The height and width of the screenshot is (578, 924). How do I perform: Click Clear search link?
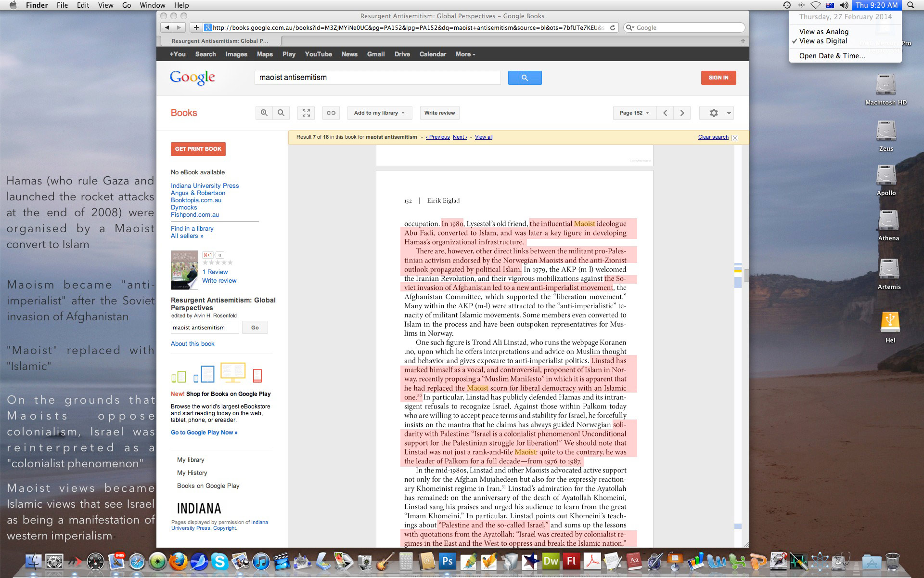[x=713, y=137]
